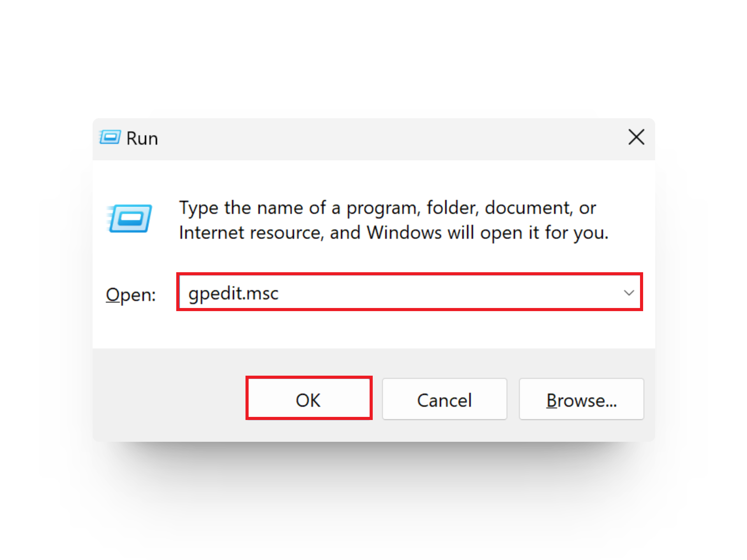
Task: Dismiss the dialog using Cancel
Action: pyautogui.click(x=444, y=399)
